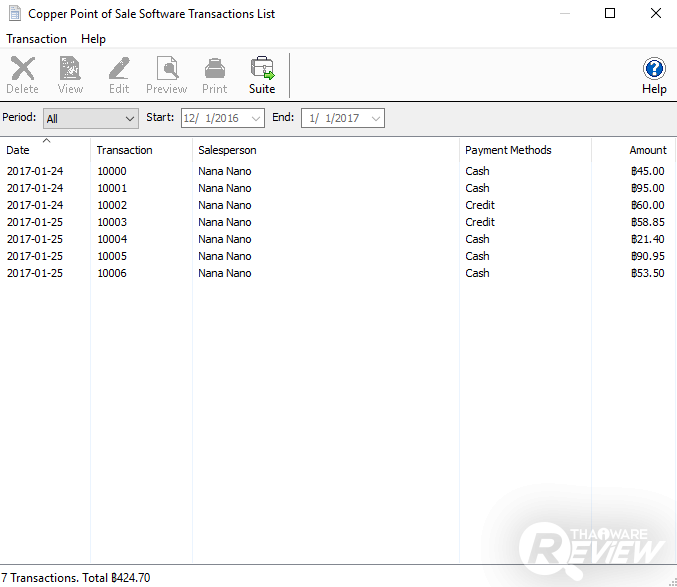Click Nana Nano in transaction 10001's row
Screen dimensions: 677x587
[225, 188]
